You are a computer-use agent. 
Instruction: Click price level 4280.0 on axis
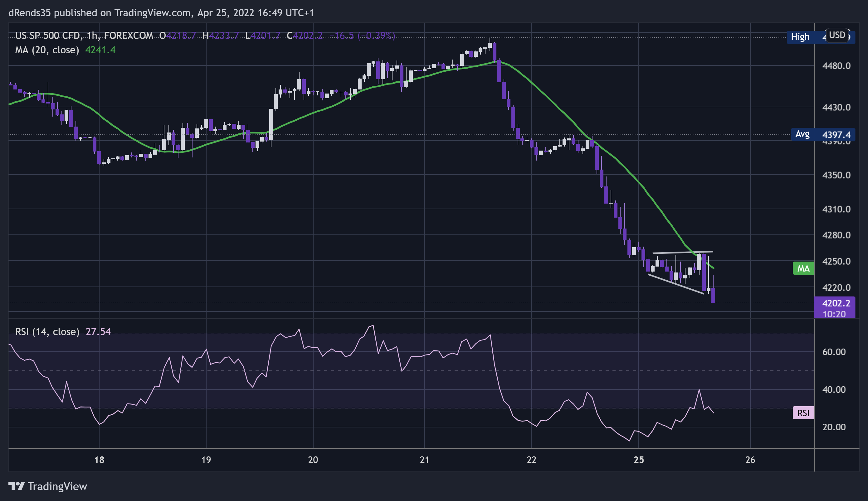[x=836, y=235]
